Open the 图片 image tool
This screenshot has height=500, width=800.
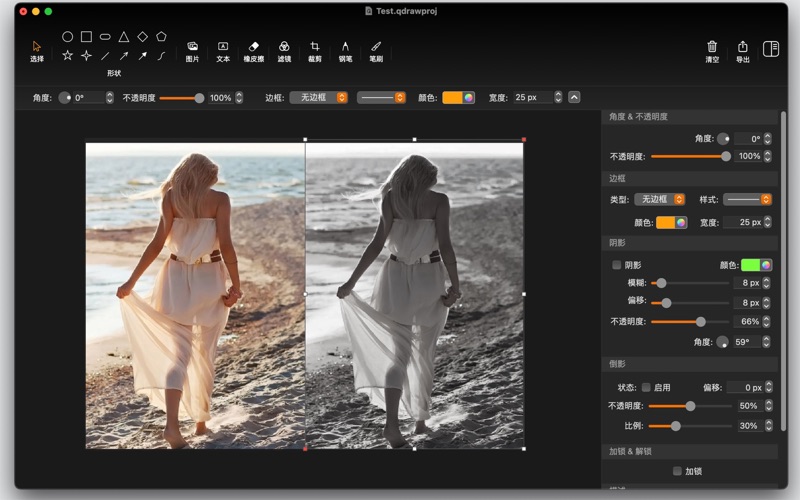(192, 47)
